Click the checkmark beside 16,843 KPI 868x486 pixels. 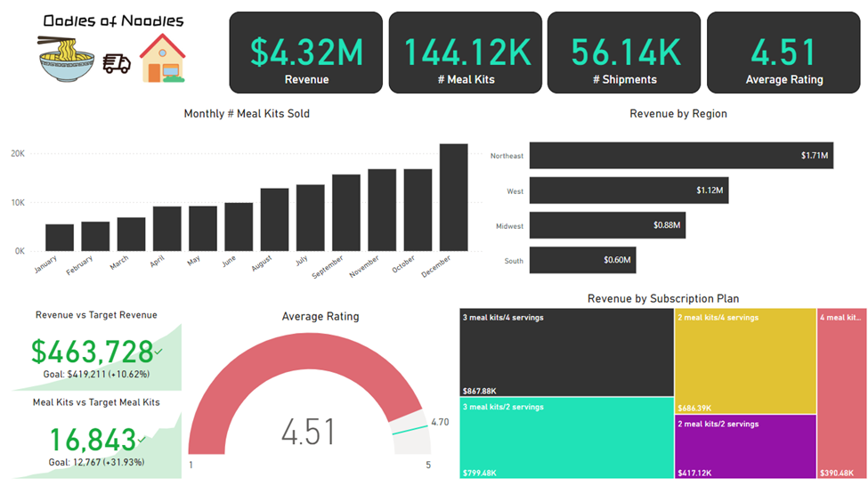tap(142, 439)
